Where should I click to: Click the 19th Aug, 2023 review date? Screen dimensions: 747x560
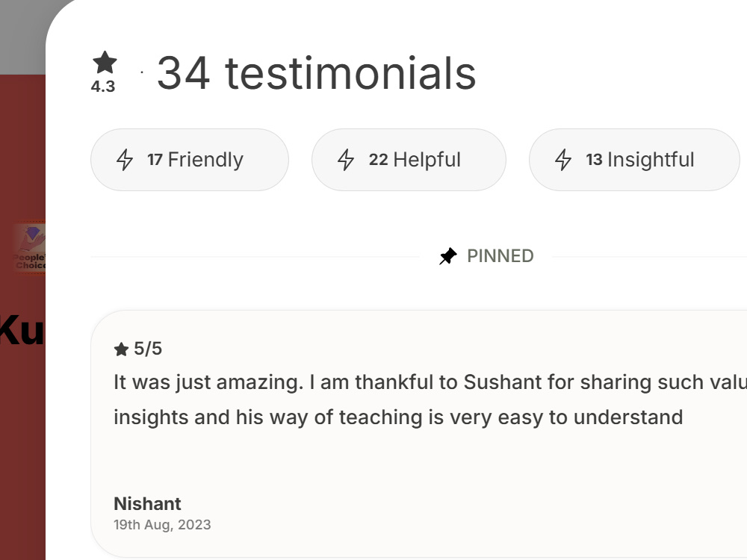tap(162, 525)
